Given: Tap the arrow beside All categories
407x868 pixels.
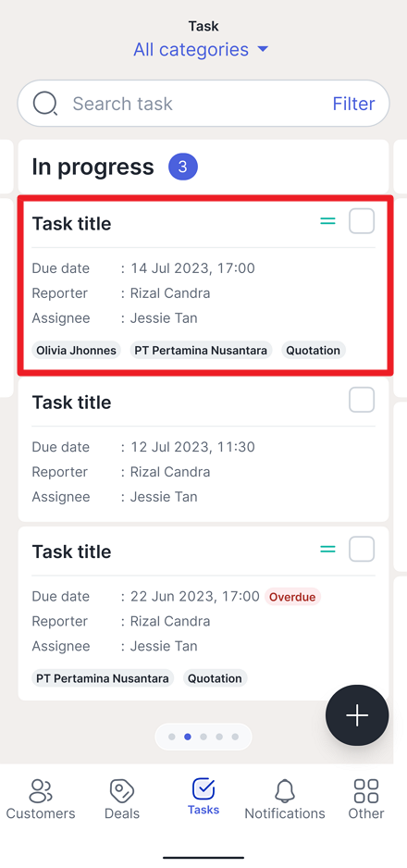Looking at the screenshot, I should 264,49.
